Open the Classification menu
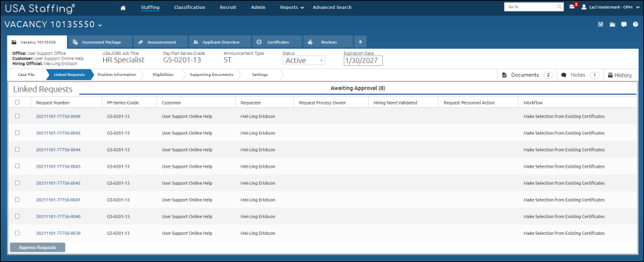 coord(189,7)
